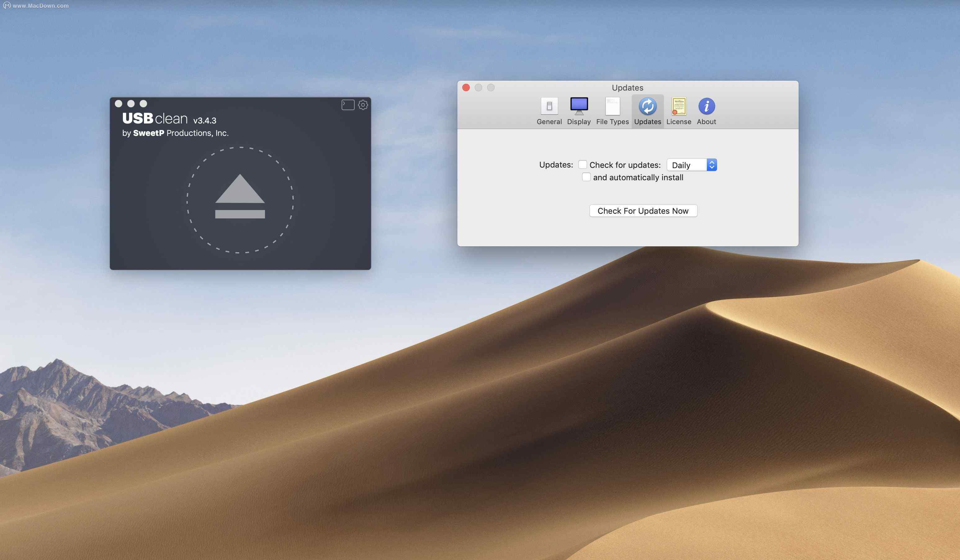The width and height of the screenshot is (960, 560).
Task: Close the Updates preferences window
Action: [x=466, y=87]
